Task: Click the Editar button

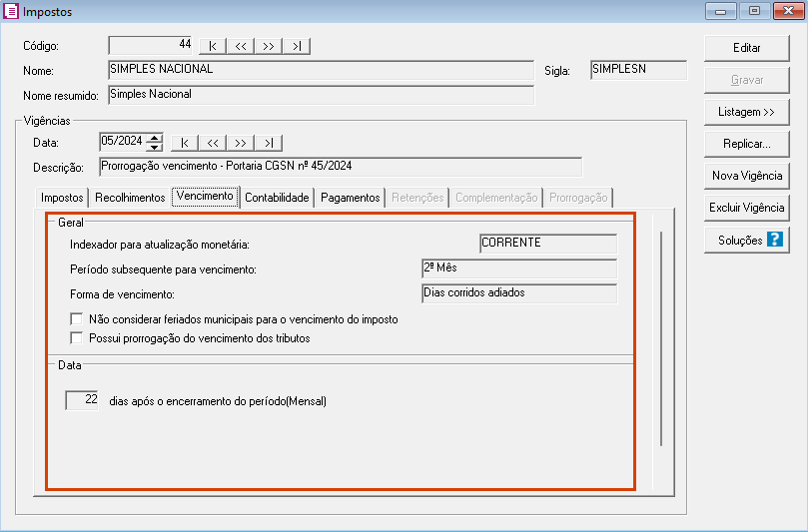Action: point(747,48)
